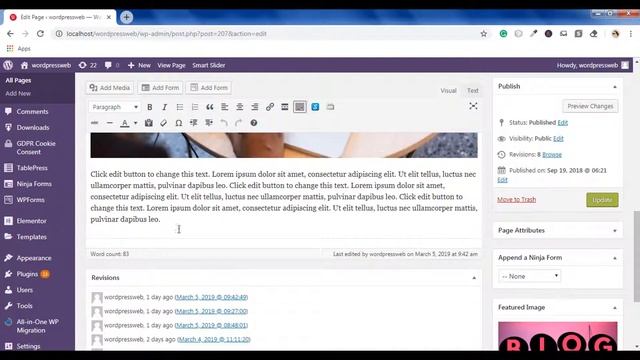Insert a bulleted list

pyautogui.click(x=180, y=107)
